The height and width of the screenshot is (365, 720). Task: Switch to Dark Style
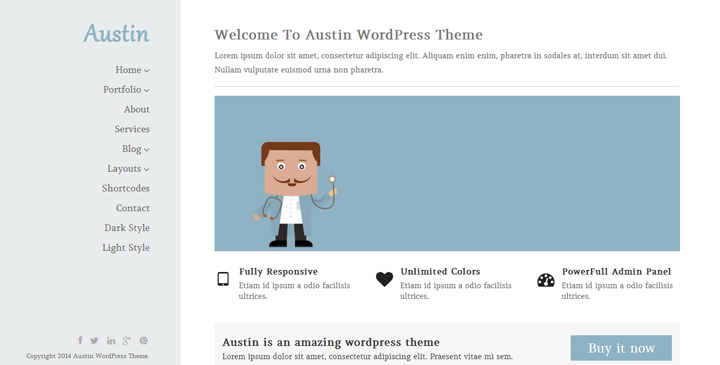coord(127,228)
